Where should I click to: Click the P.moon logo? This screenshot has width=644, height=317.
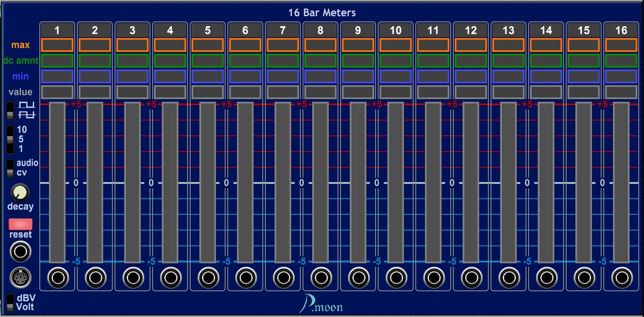point(321,304)
